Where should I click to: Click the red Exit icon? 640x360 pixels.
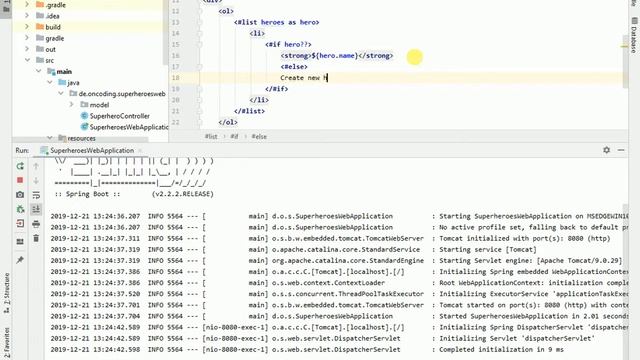pyautogui.click(x=20, y=223)
